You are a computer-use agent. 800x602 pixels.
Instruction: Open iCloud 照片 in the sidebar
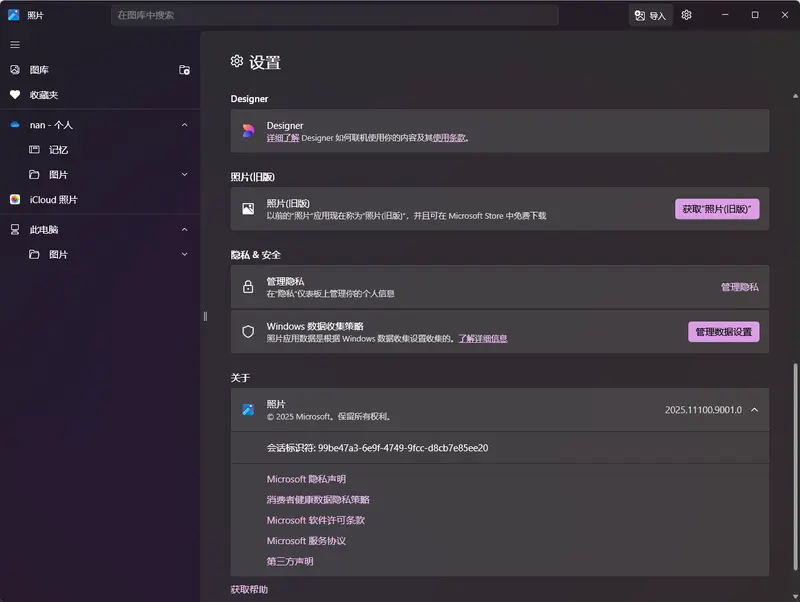[x=48, y=199]
